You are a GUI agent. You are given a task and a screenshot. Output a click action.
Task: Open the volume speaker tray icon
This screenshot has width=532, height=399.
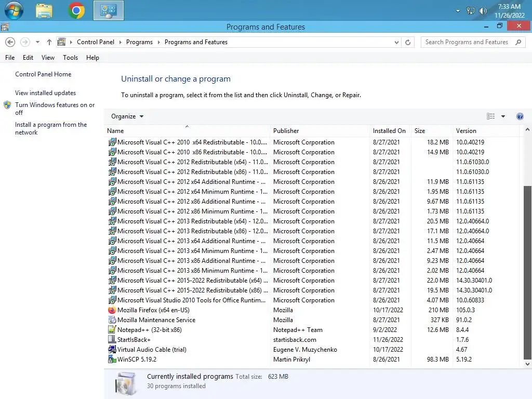click(x=483, y=11)
